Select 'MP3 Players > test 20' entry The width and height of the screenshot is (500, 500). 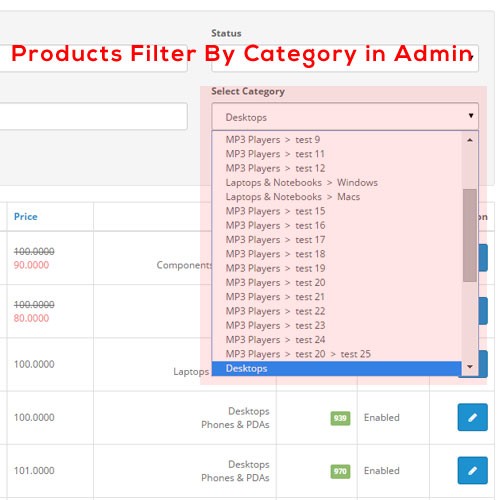click(337, 283)
